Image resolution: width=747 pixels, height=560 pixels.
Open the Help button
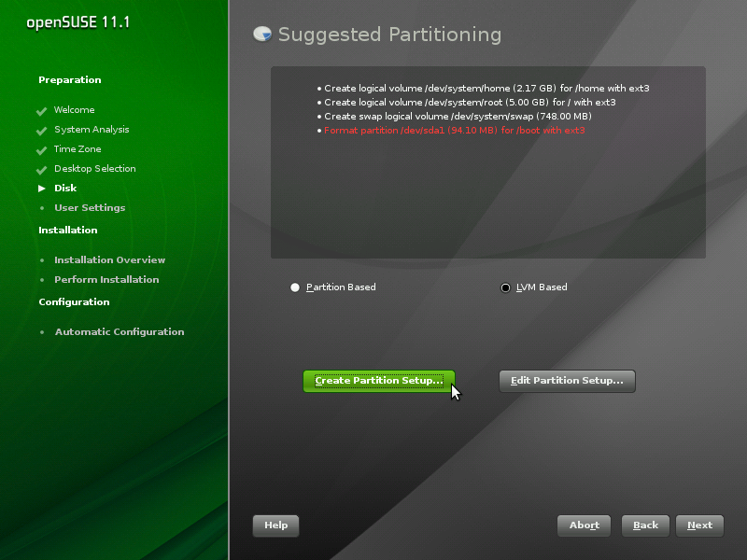point(275,525)
